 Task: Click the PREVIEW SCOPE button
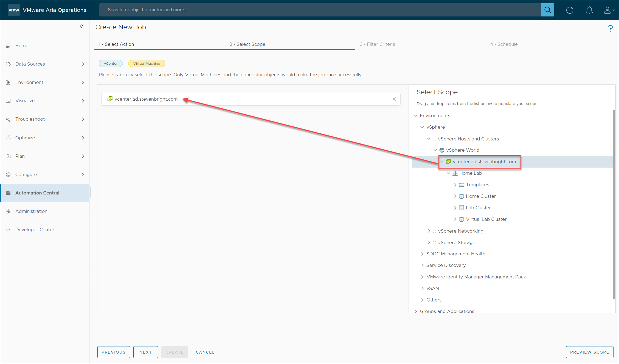click(589, 352)
